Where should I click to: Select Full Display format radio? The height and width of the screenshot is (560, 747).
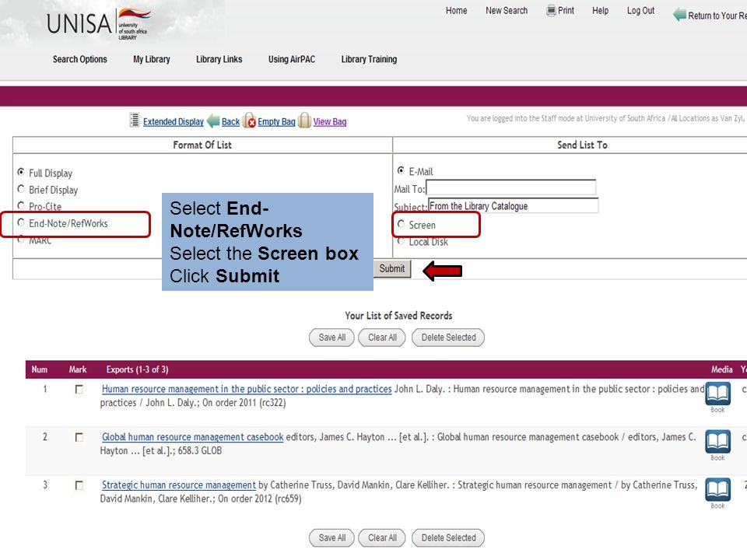pyautogui.click(x=21, y=172)
